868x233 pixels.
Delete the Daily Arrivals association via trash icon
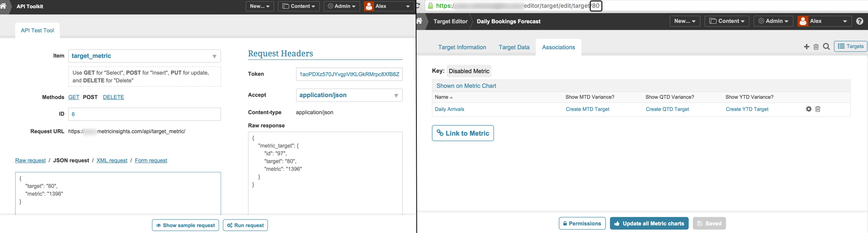pyautogui.click(x=818, y=109)
